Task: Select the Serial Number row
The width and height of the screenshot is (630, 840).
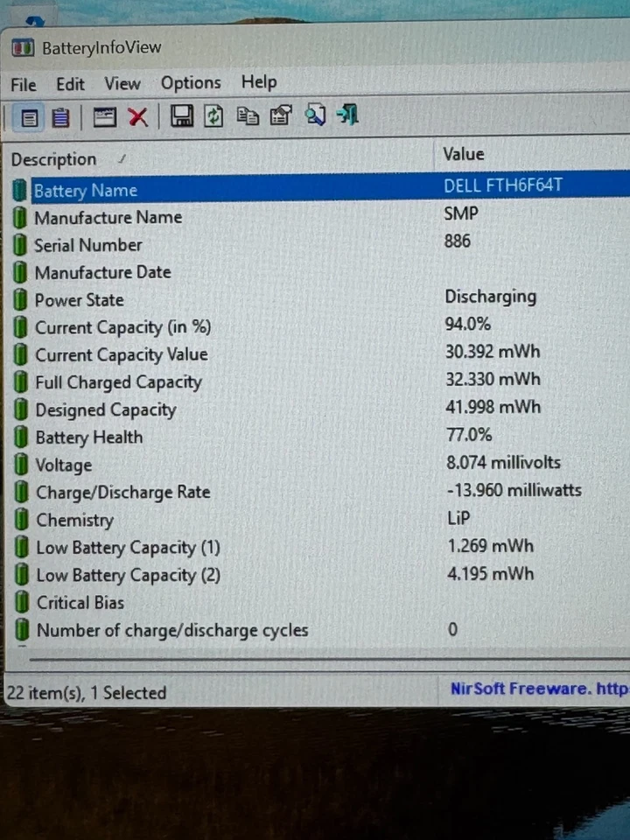Action: point(320,244)
